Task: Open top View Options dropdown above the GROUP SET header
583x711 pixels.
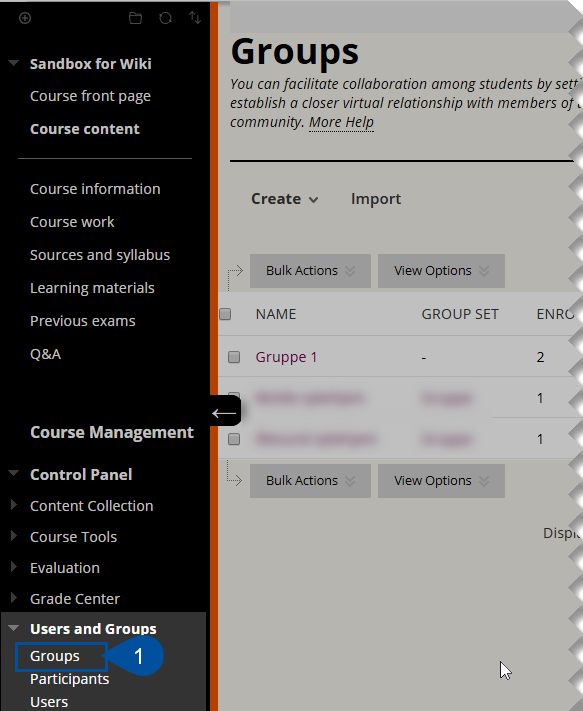Action: pyautogui.click(x=441, y=271)
